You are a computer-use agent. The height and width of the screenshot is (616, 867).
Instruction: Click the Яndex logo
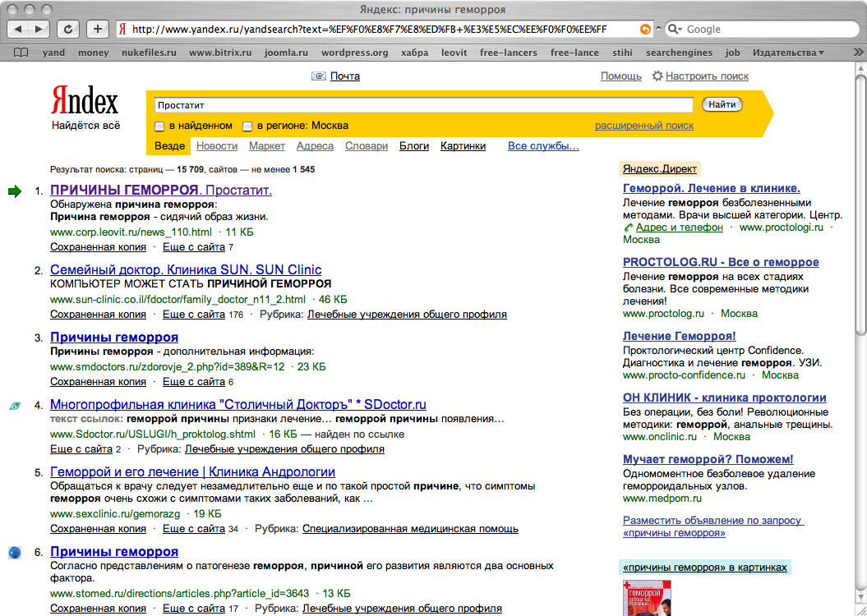[85, 100]
